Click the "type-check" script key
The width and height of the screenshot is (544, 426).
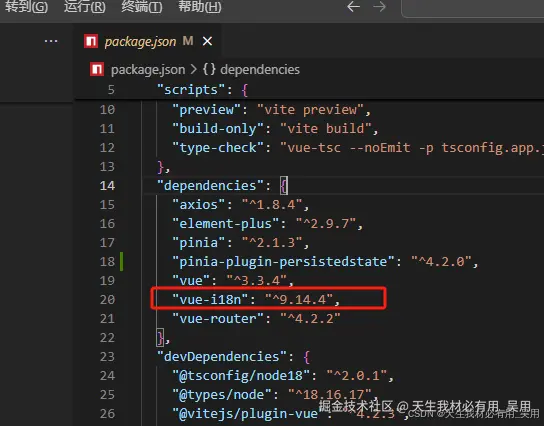pos(218,148)
